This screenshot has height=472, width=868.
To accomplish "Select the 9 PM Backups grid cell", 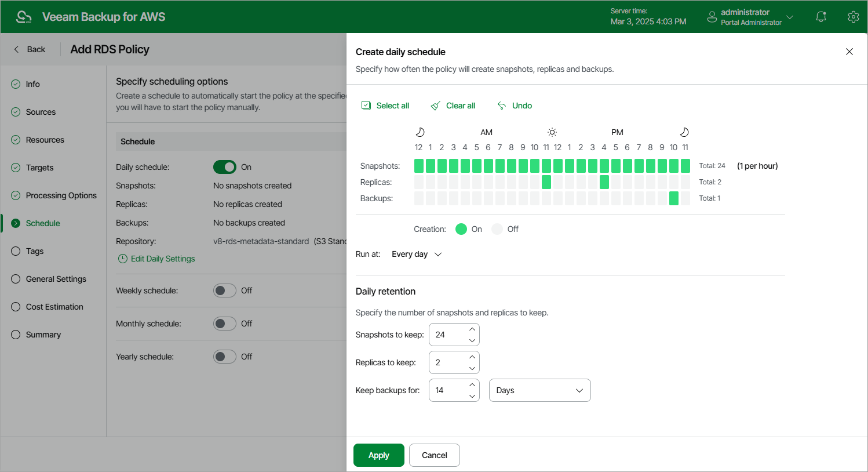I will tap(662, 198).
